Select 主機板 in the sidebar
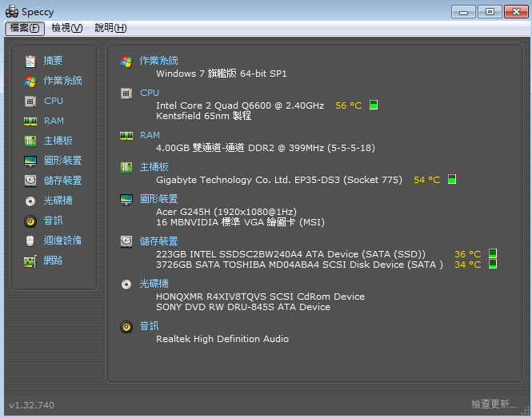This screenshot has height=418, width=532. pos(58,141)
